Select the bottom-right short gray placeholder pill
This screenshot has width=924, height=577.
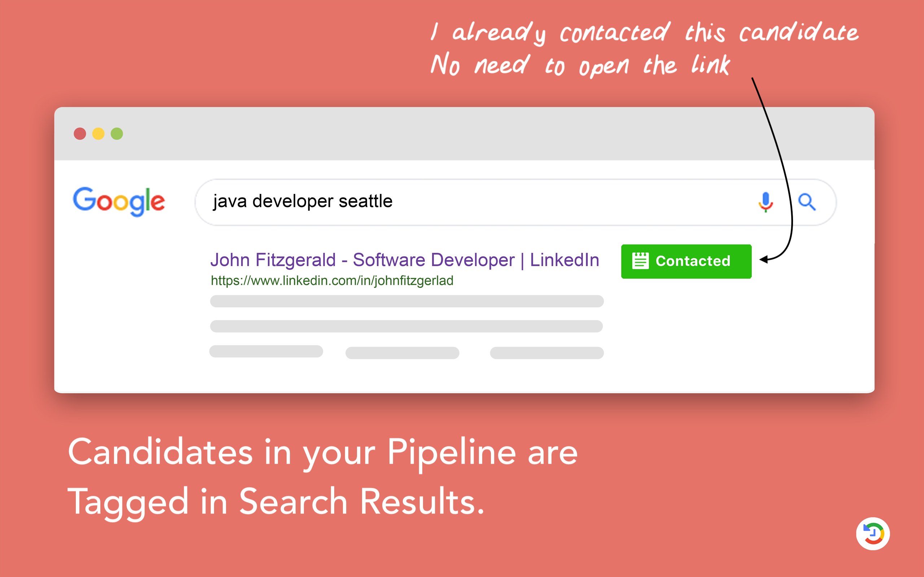[x=547, y=353]
